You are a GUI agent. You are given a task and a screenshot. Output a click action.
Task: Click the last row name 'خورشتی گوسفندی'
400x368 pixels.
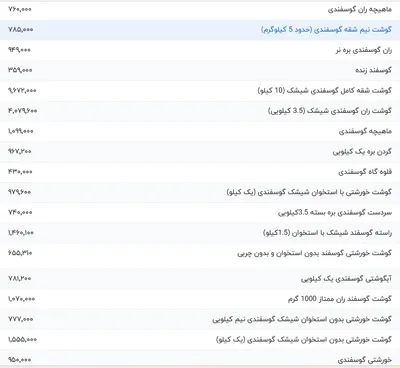[x=365, y=360]
